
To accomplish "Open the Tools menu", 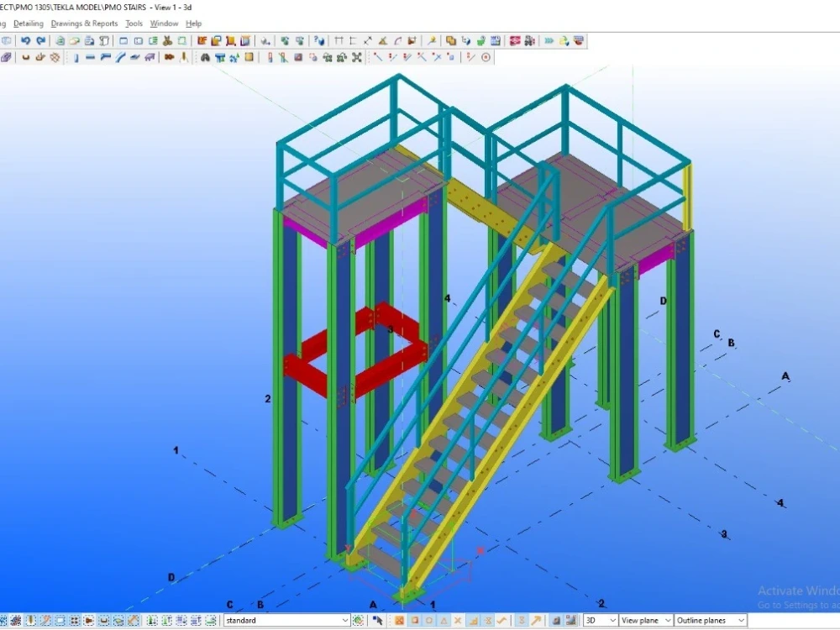I will 133,24.
